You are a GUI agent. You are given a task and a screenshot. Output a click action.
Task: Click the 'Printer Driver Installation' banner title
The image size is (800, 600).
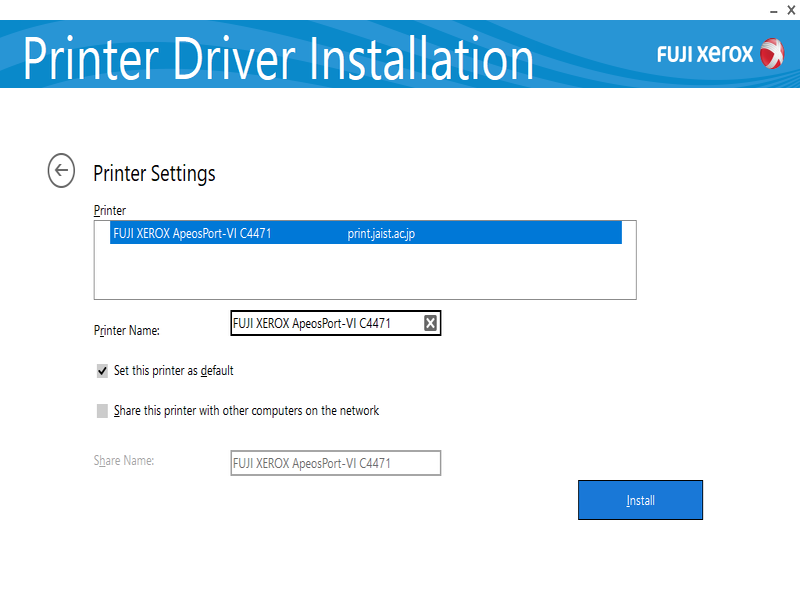coord(278,57)
